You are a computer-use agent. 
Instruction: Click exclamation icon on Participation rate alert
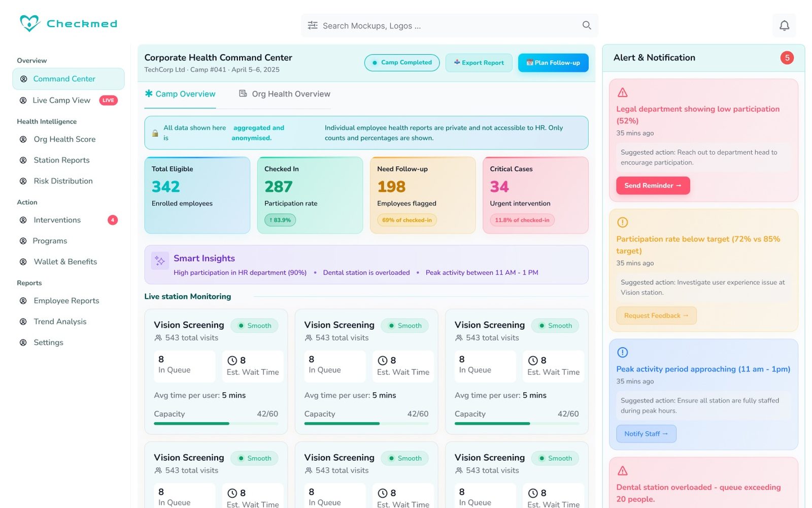click(x=622, y=223)
